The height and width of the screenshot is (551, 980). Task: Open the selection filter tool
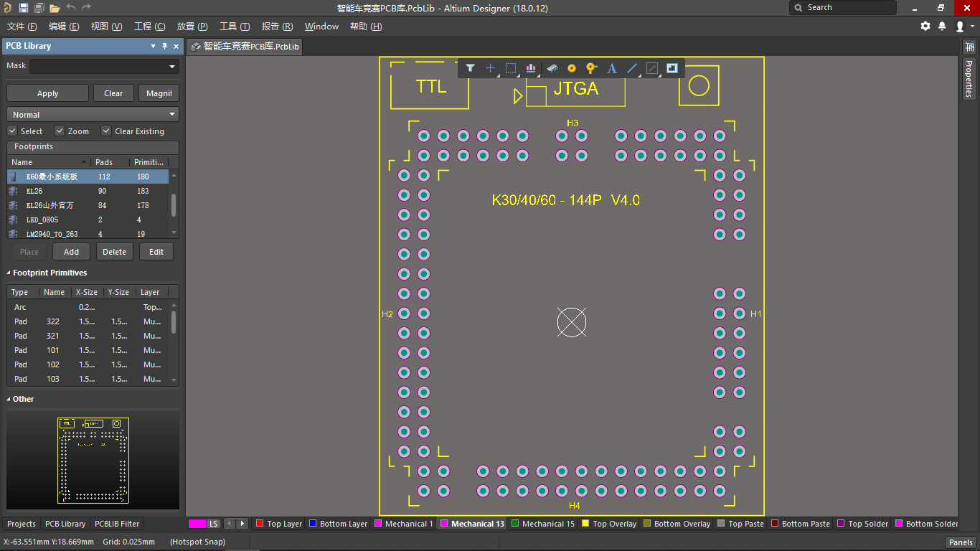470,68
